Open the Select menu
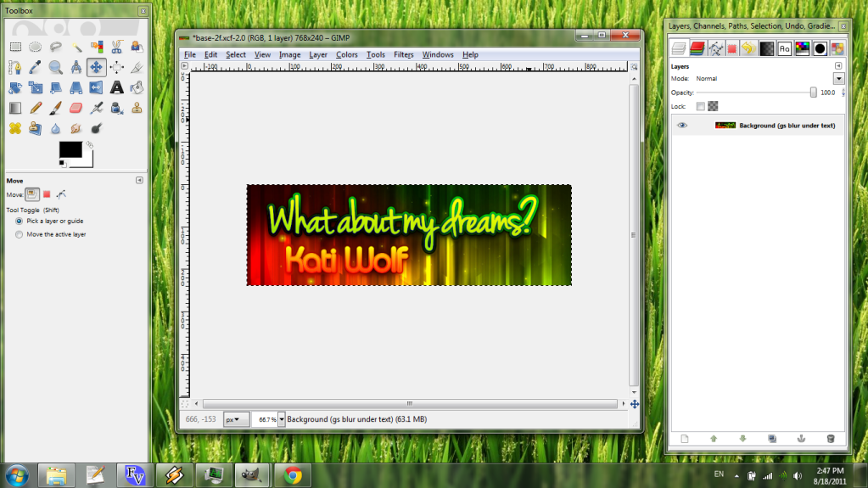Image resolution: width=868 pixels, height=488 pixels. pos(235,54)
